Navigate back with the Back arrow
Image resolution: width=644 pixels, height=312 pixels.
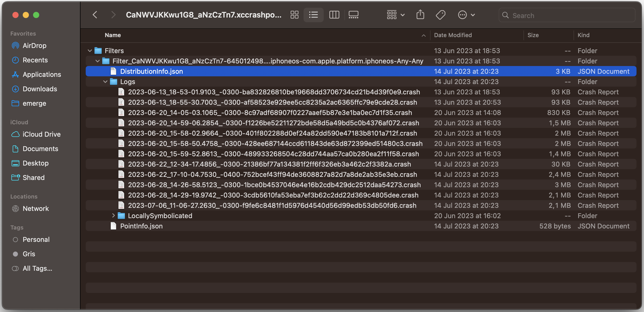(x=95, y=15)
